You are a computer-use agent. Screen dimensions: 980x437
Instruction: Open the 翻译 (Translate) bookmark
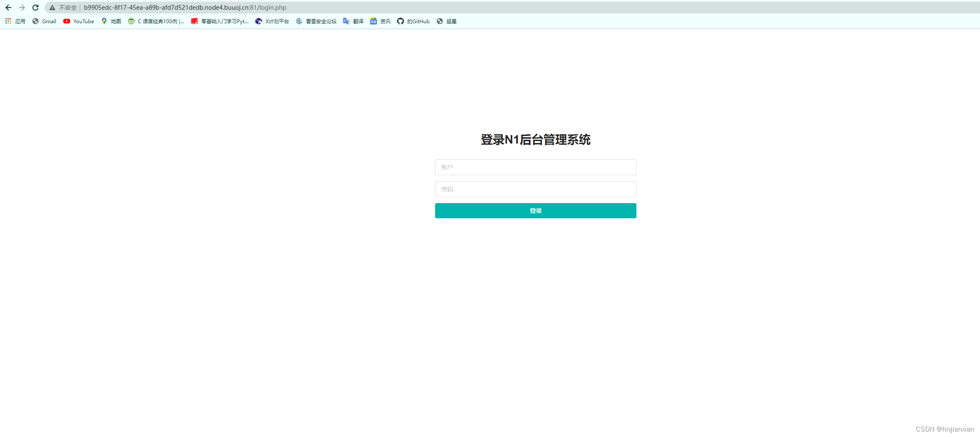pos(353,21)
